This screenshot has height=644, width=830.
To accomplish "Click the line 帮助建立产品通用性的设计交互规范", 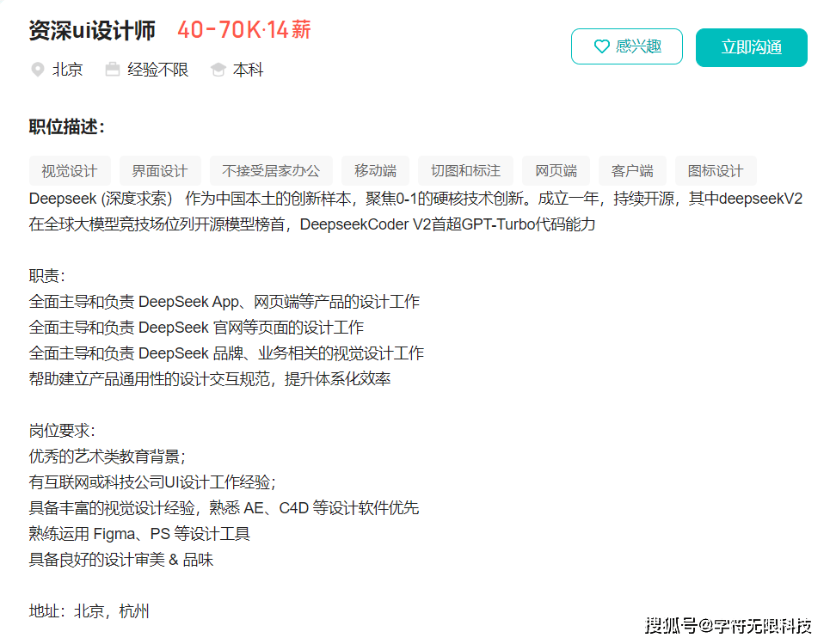I will (210, 379).
